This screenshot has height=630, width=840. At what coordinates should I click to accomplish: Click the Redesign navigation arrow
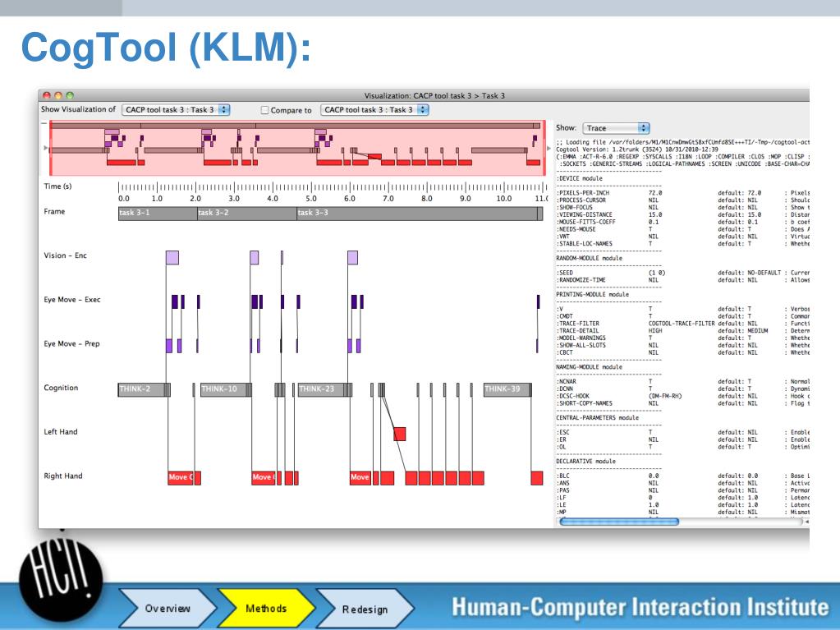pyautogui.click(x=365, y=609)
